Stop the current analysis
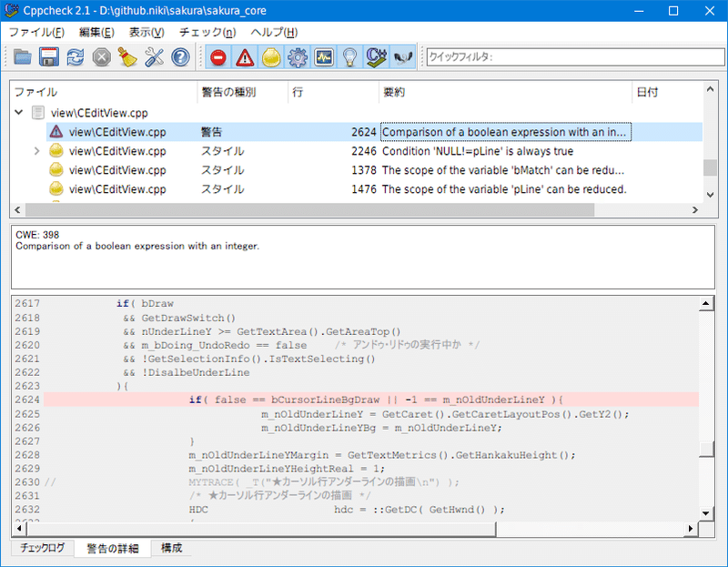728x567 pixels. (100, 56)
